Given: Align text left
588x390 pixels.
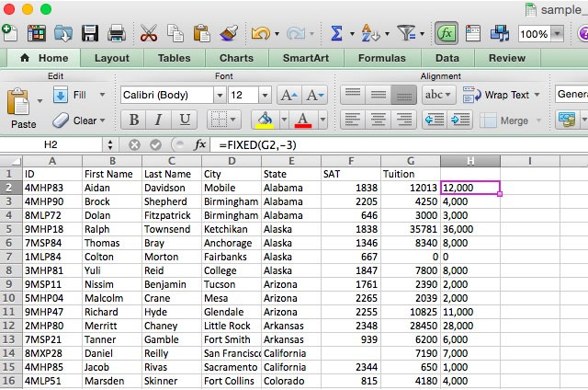Looking at the screenshot, I should click(352, 120).
